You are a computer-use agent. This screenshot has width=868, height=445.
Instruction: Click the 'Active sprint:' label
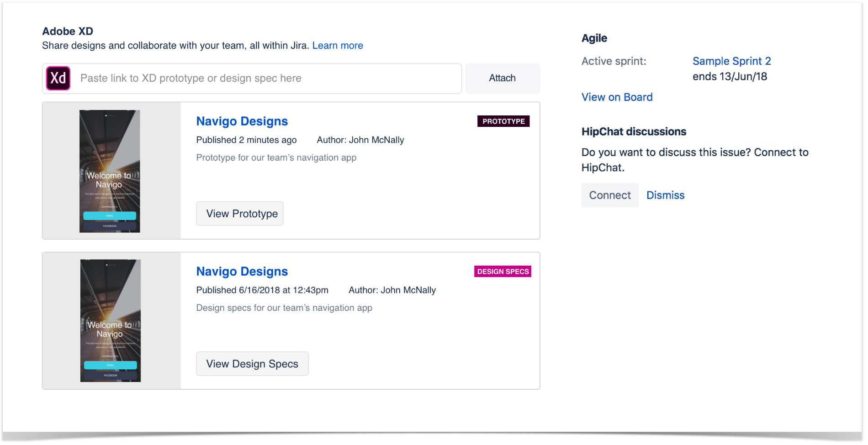pos(614,61)
